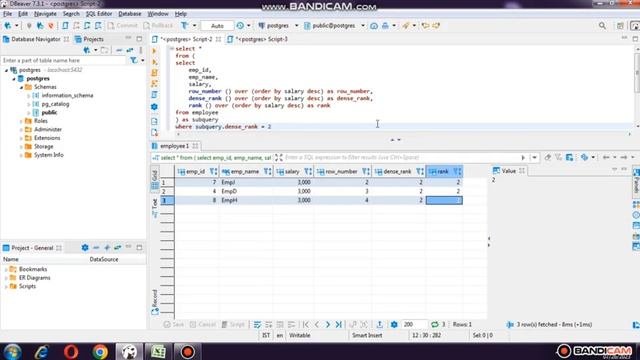Viewport: 640px width, 360px height.
Task: Open the Window menu
Action: tap(158, 14)
